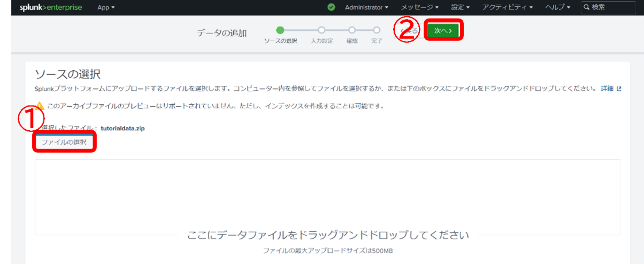Select the ソースの選択 step circle
Image resolution: width=644 pixels, height=264 pixels.
pos(280,30)
